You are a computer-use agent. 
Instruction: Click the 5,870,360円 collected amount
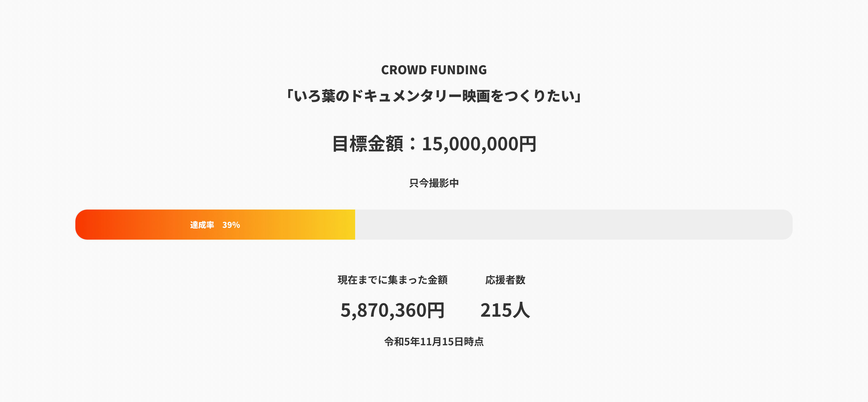click(x=393, y=310)
